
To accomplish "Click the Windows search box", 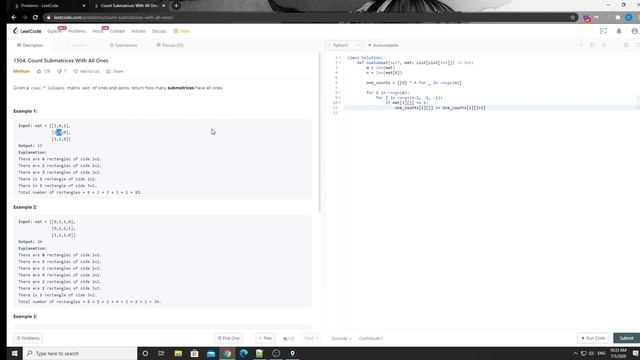I will [80, 353].
